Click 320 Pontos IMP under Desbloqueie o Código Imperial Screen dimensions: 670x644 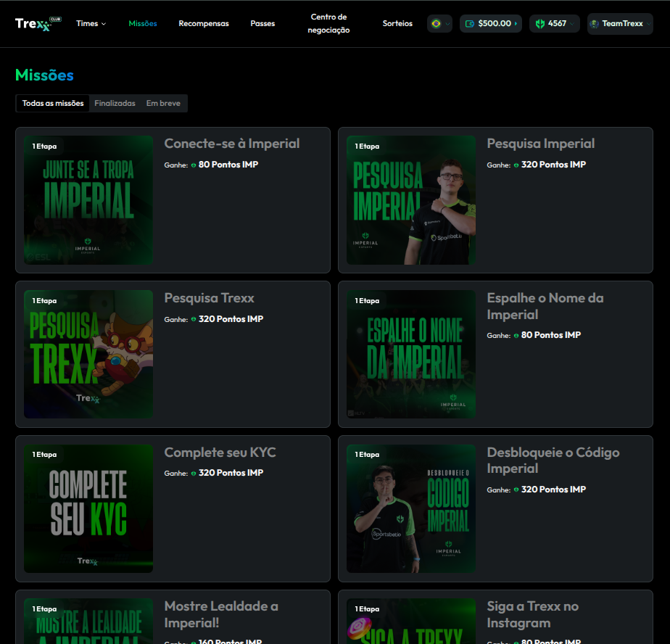click(x=553, y=490)
